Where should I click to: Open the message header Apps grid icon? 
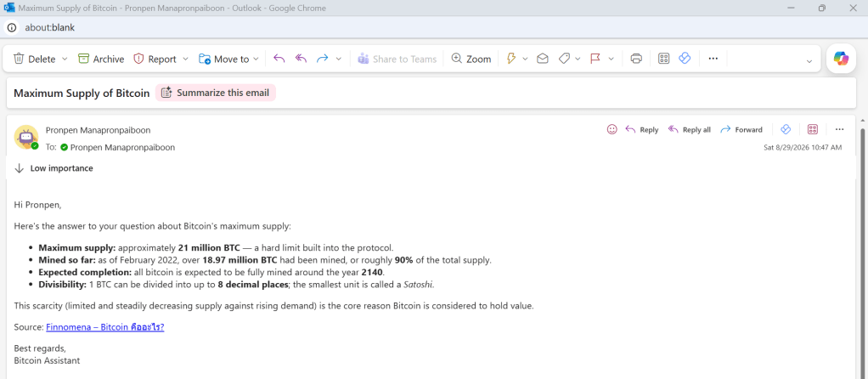click(813, 129)
